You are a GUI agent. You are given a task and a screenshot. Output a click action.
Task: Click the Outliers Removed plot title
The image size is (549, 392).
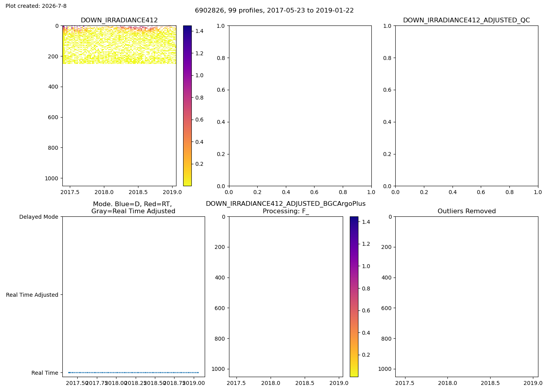coord(467,211)
